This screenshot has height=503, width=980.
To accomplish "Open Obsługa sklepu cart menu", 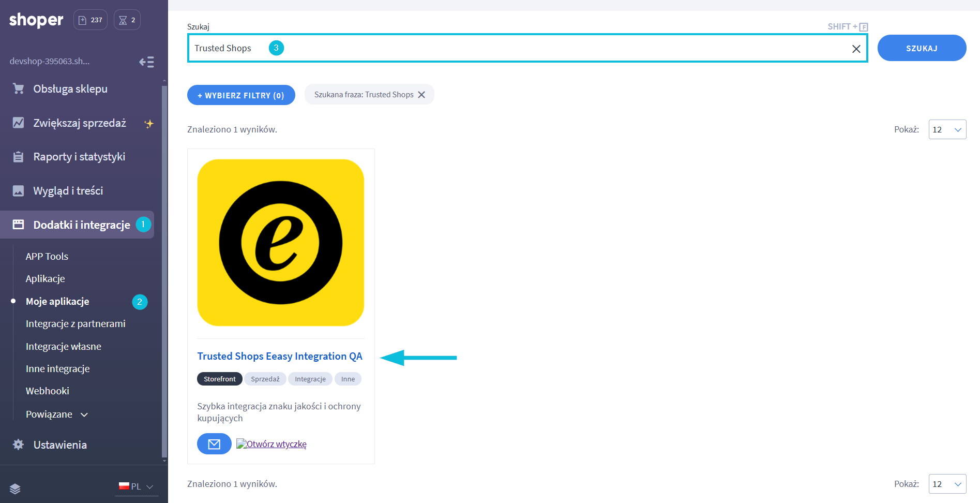I will tap(70, 89).
